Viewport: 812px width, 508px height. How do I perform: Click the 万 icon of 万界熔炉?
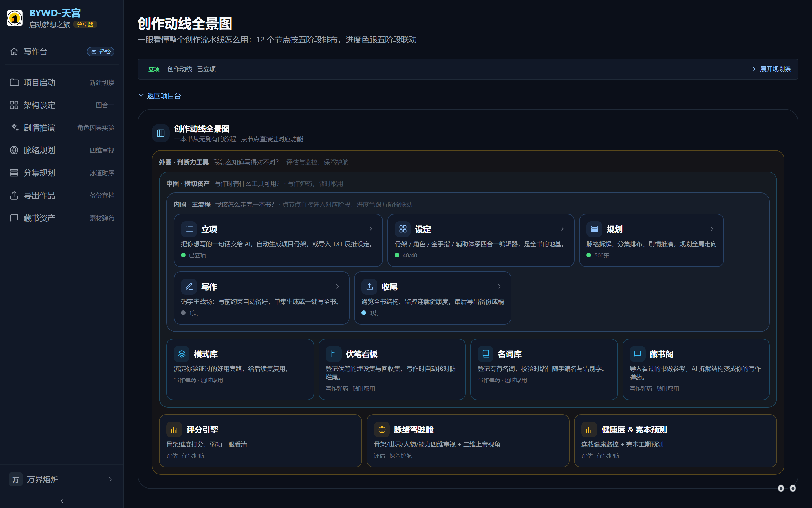click(16, 479)
